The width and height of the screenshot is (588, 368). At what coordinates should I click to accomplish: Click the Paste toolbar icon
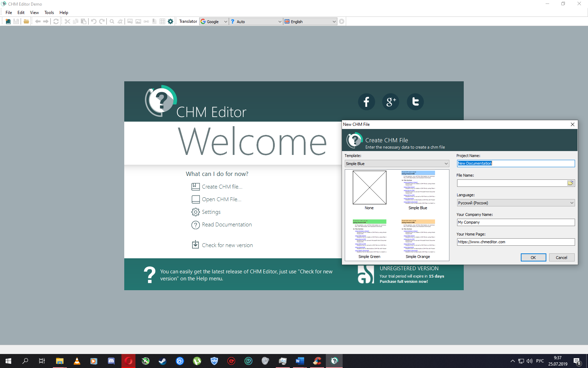(84, 21)
